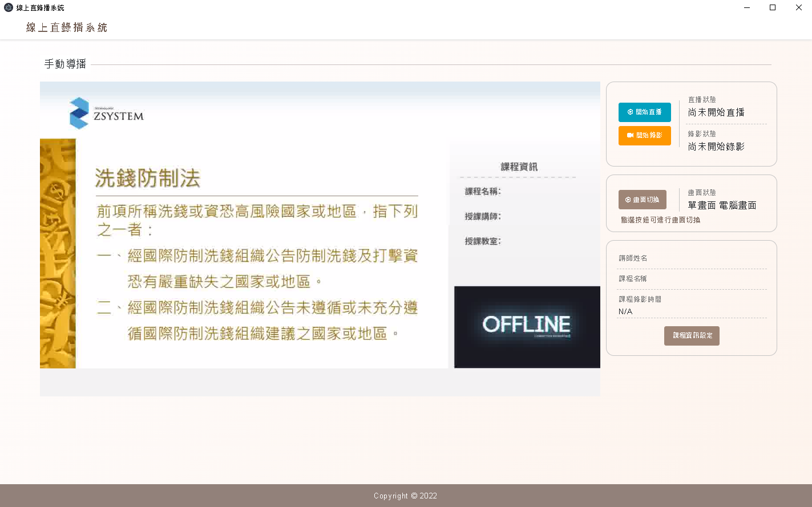Click the 授課講師 label in preview
Screen dimensions: 812x507
coord(483,216)
